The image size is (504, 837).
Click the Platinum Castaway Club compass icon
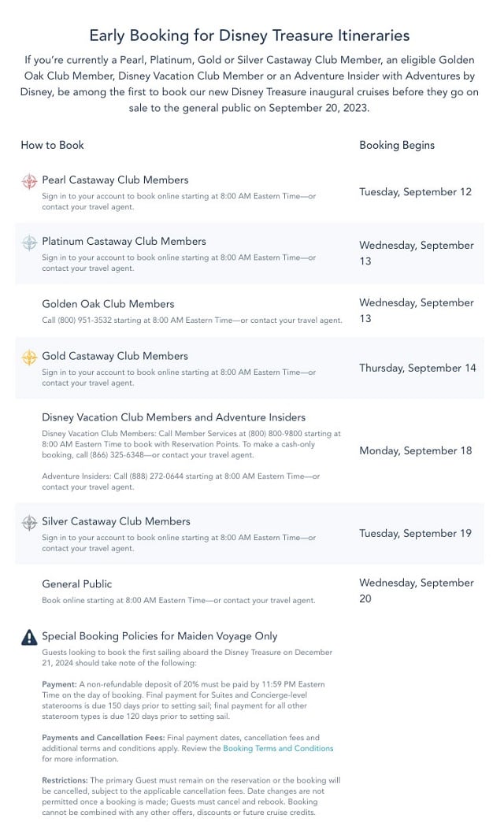pos(29,243)
